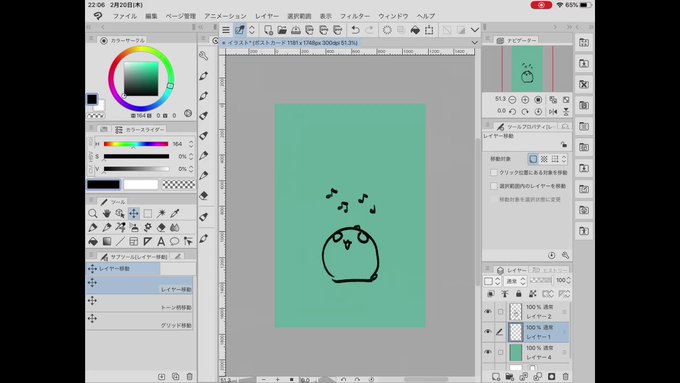Select the Hand move tool

click(x=107, y=213)
